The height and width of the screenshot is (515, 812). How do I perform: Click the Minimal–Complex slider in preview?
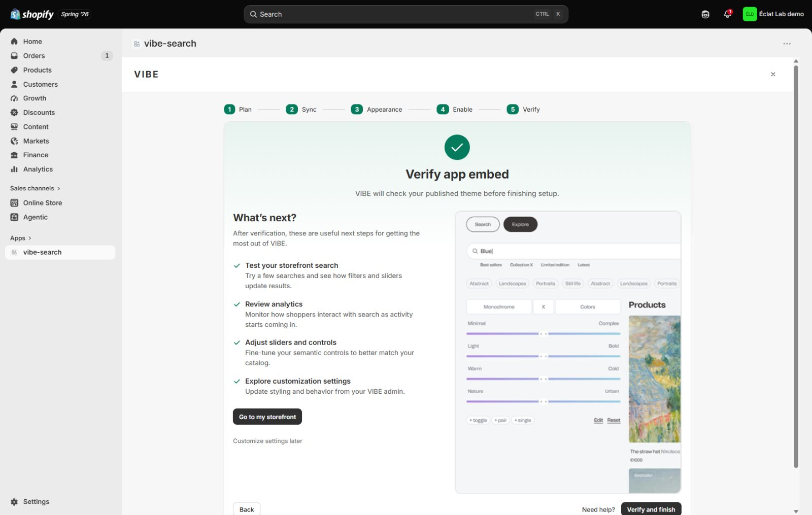click(x=543, y=334)
